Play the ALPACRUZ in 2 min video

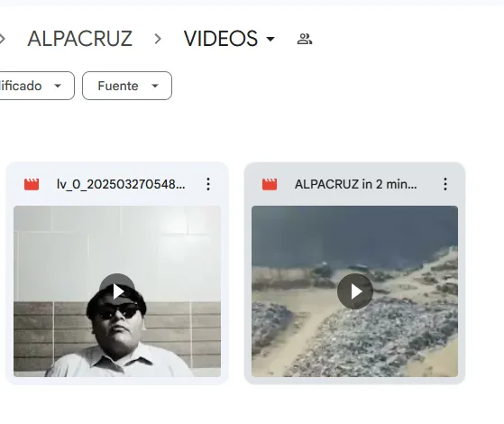point(355,291)
